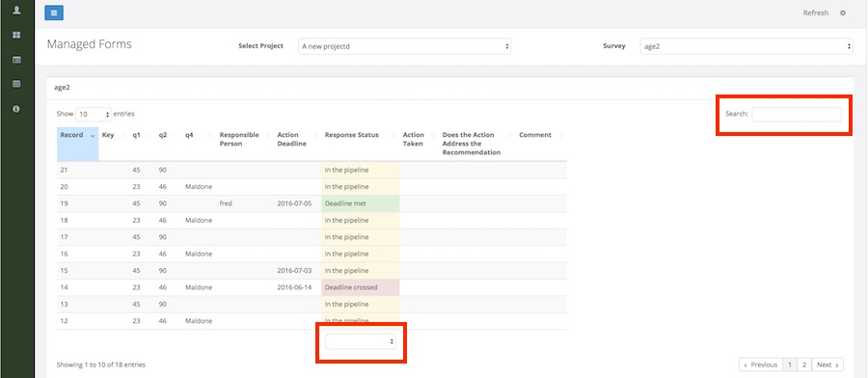This screenshot has width=868, height=378.
Task: Click the 'Deadline met' status cell
Action: pyautogui.click(x=361, y=203)
